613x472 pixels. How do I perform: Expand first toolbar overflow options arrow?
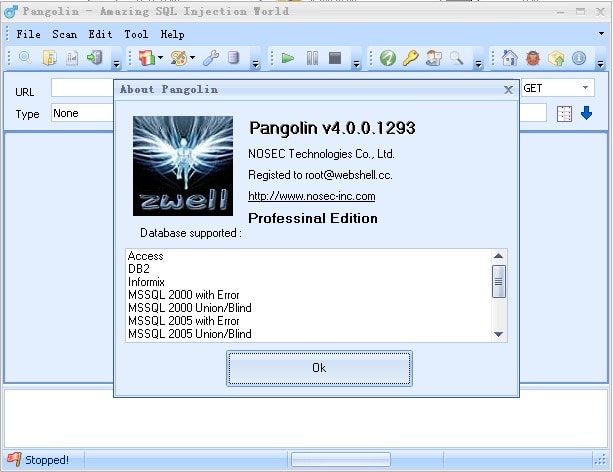tap(116, 63)
